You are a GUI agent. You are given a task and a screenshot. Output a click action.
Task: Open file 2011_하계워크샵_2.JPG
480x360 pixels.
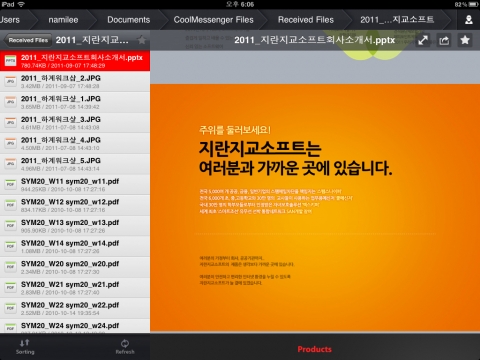coord(75,82)
